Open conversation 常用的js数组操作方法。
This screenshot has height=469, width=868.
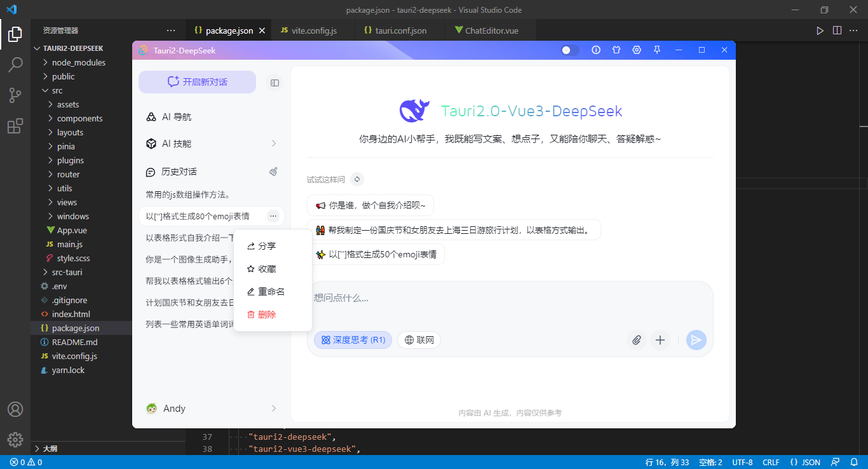coord(212,194)
